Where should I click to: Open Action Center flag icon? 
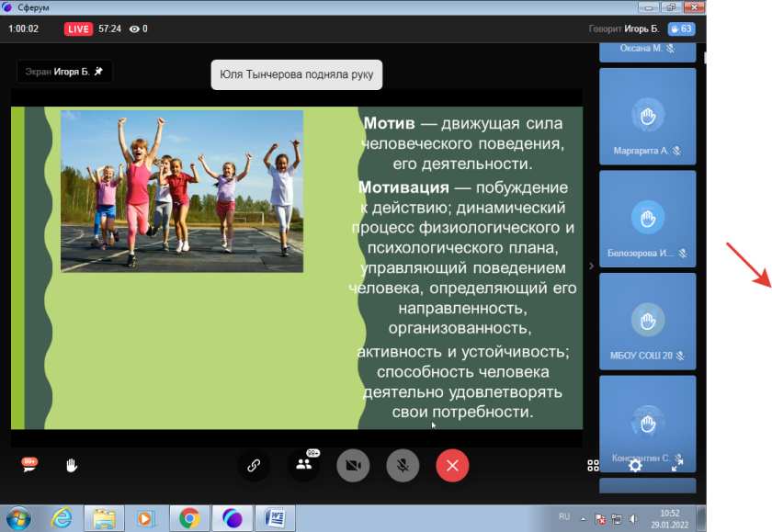click(x=599, y=519)
